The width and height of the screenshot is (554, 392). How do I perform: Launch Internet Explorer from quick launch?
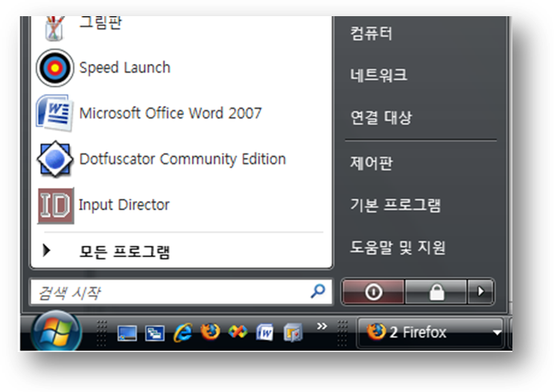tap(183, 333)
